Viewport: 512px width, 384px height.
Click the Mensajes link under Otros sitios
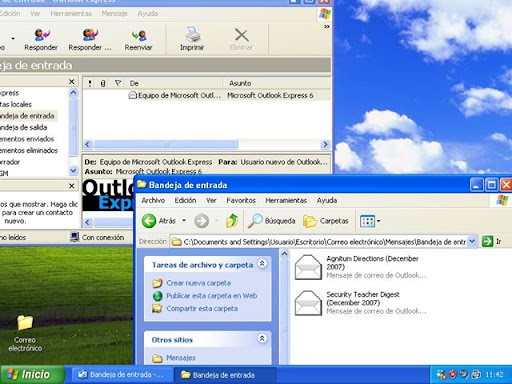coord(181,358)
